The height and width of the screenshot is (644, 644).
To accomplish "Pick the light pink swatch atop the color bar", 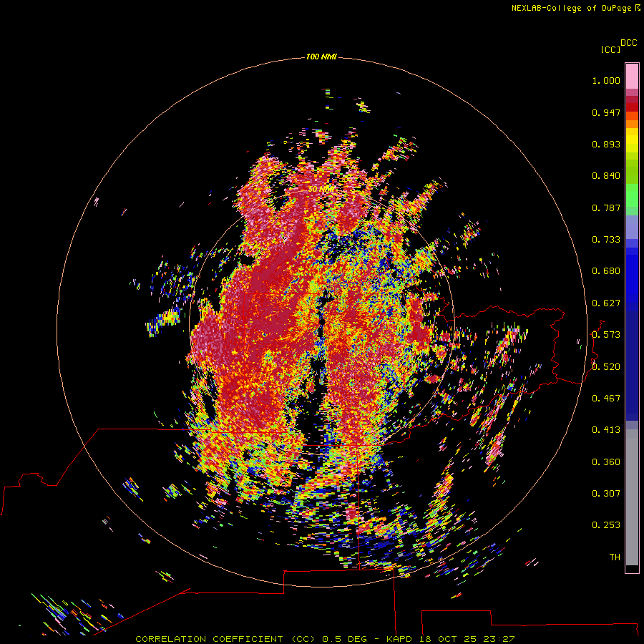I will [632, 77].
